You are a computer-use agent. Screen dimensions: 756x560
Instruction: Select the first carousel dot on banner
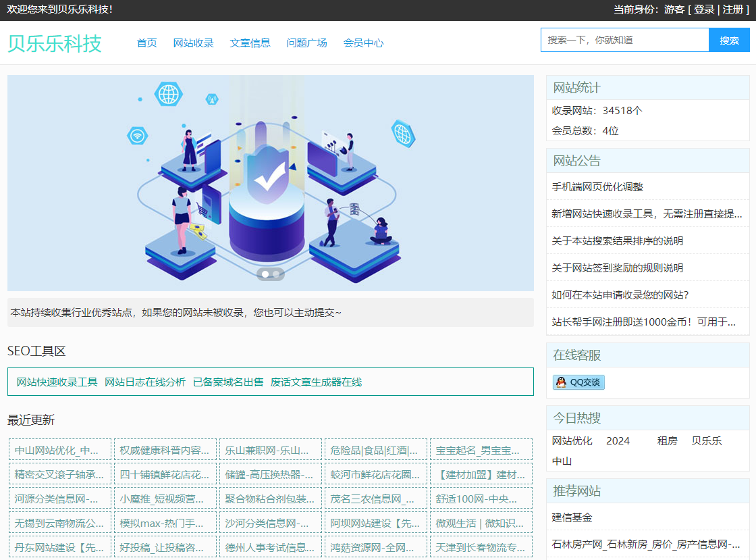(x=265, y=274)
